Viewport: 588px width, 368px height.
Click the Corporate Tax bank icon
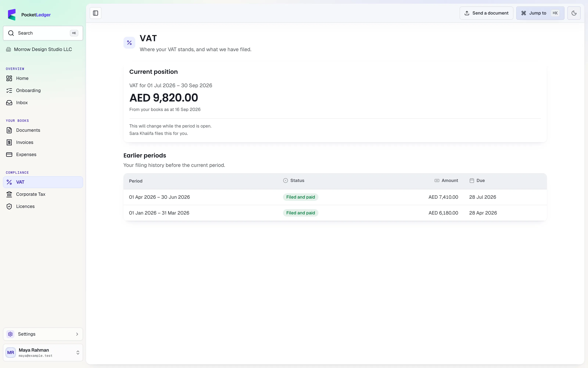tap(9, 194)
